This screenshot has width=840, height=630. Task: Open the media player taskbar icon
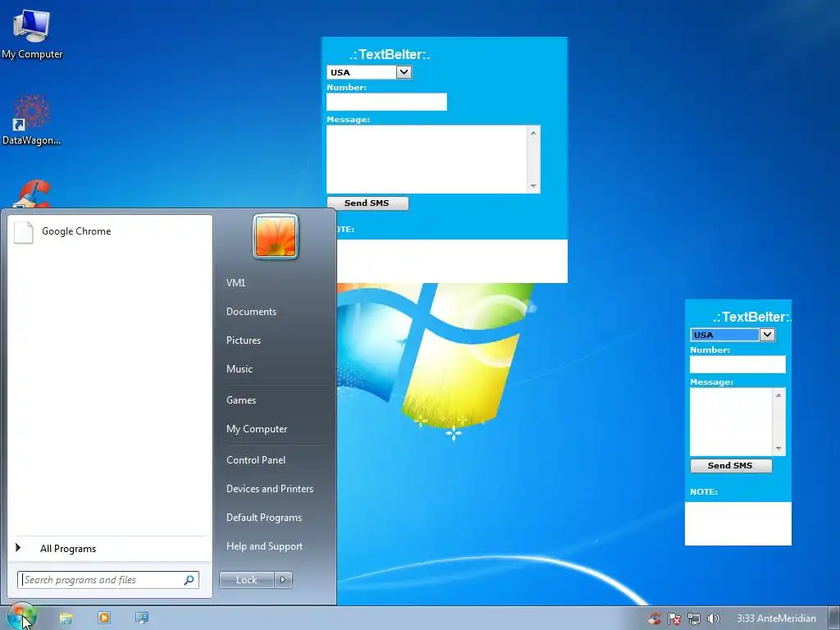coord(104,618)
